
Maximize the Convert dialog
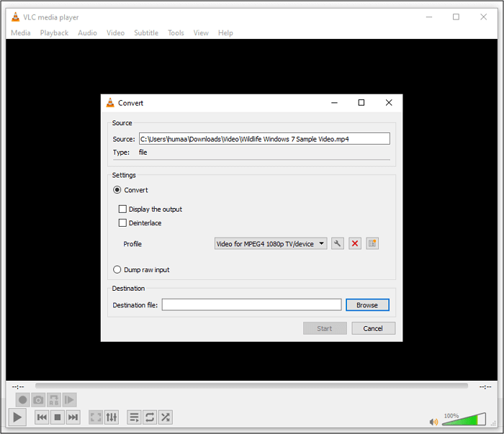point(361,102)
